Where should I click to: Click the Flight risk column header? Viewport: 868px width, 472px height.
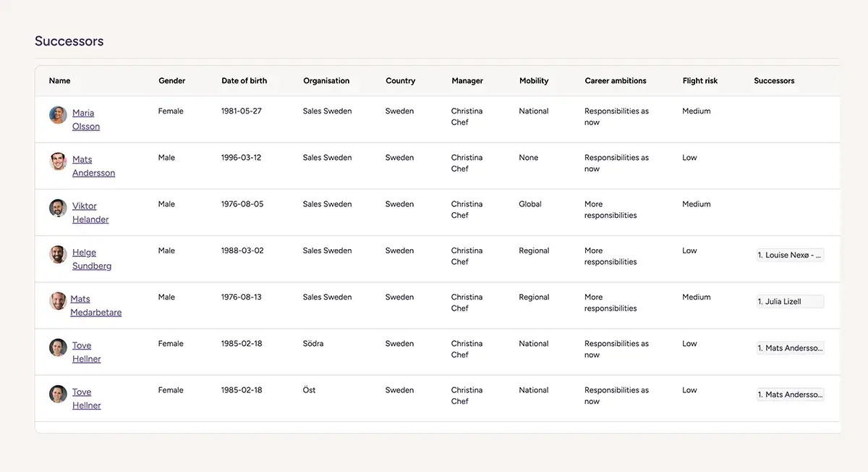click(699, 81)
